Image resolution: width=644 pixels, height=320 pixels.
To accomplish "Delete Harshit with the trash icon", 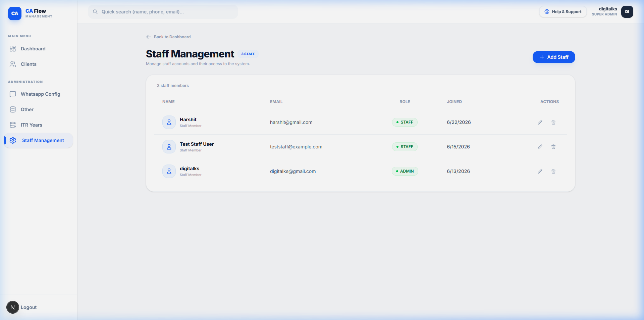I will pyautogui.click(x=553, y=122).
